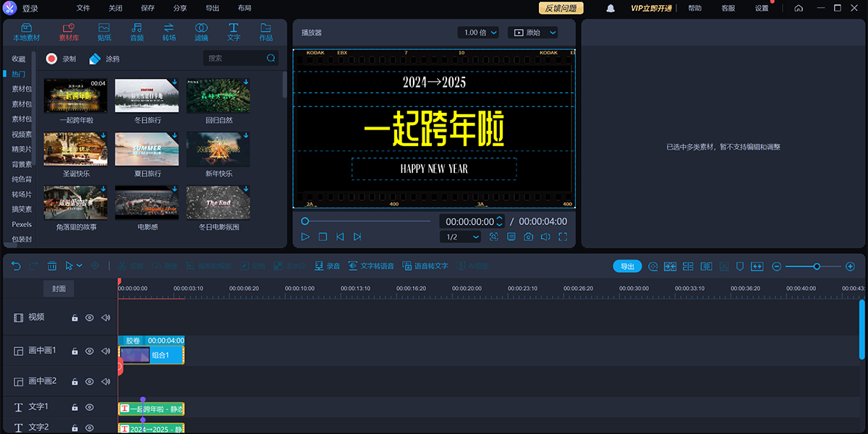Open the 滤镜 filters panel
Viewport: 868px width, 434px height.
click(201, 31)
